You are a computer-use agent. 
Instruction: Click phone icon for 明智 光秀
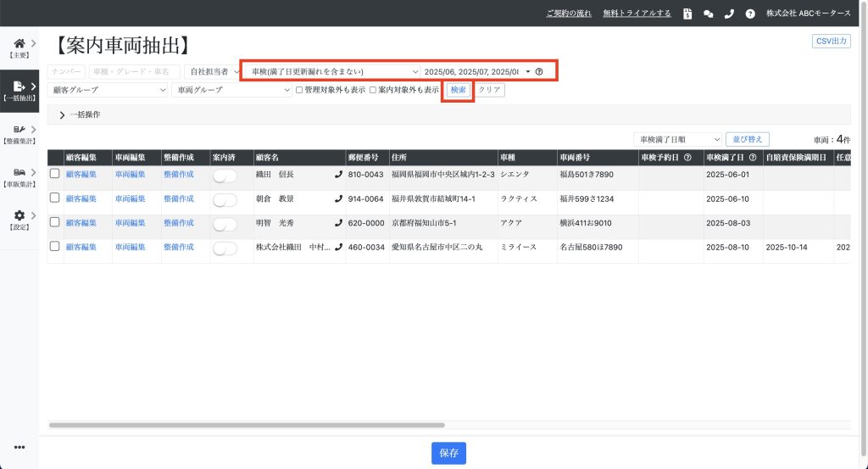click(338, 223)
